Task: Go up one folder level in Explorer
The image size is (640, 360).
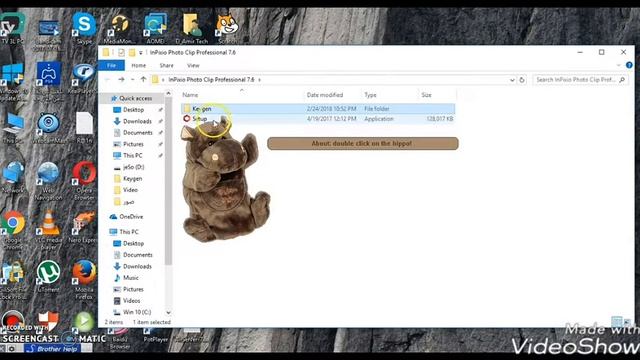Action: tap(143, 80)
